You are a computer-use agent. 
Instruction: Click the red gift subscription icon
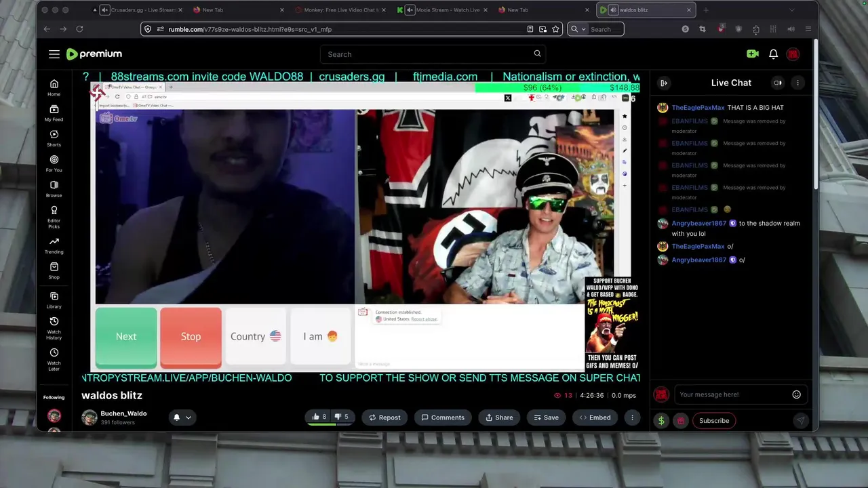coord(680,421)
